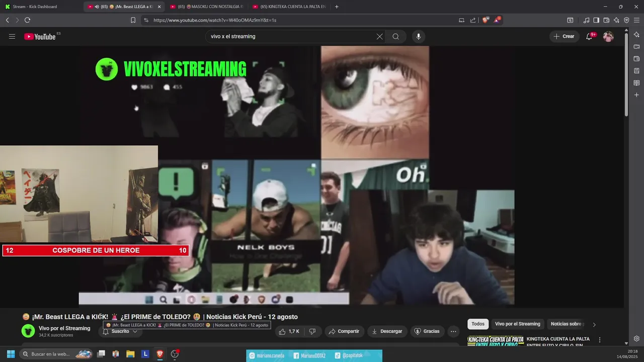Open File Explorer from the taskbar
This screenshot has height=362, width=644.
click(x=130, y=354)
